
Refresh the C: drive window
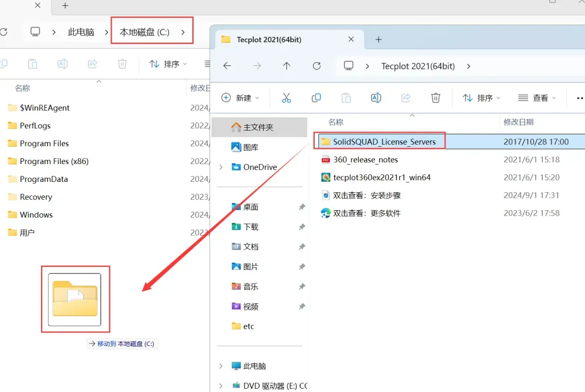(x=4, y=32)
